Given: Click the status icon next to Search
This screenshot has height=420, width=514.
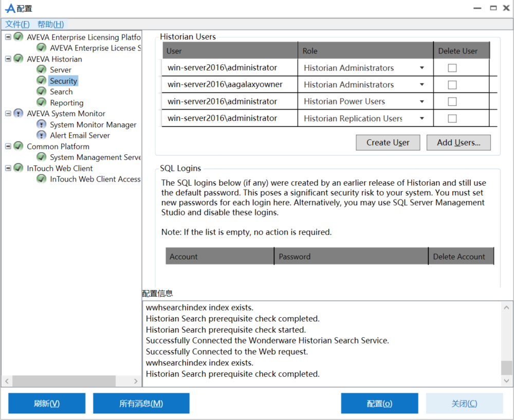Looking at the screenshot, I should [x=42, y=92].
